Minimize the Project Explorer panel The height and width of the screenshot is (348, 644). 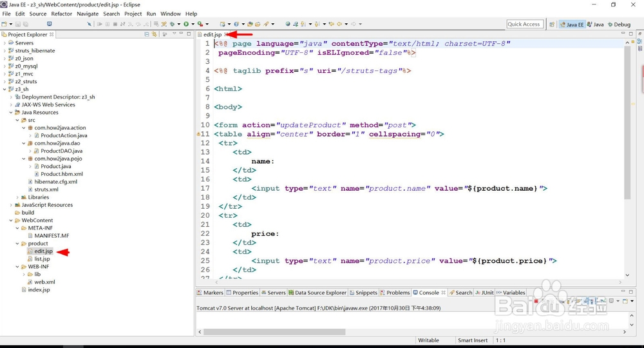click(x=181, y=34)
